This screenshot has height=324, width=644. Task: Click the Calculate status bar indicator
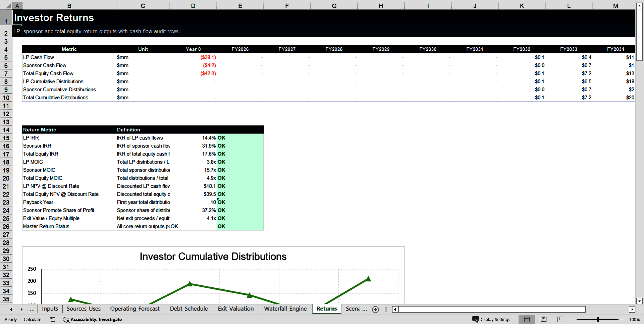tap(33, 319)
